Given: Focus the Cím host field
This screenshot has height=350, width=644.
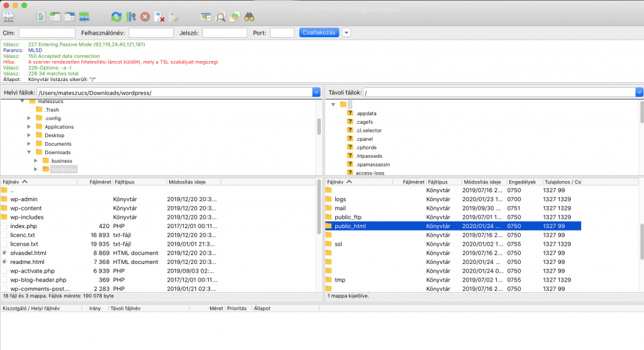Looking at the screenshot, I should (47, 33).
